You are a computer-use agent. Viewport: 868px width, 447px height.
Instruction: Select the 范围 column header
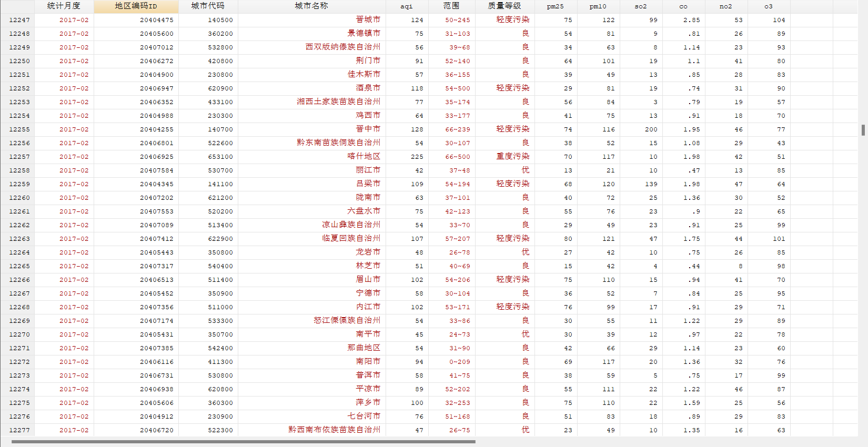coord(451,6)
